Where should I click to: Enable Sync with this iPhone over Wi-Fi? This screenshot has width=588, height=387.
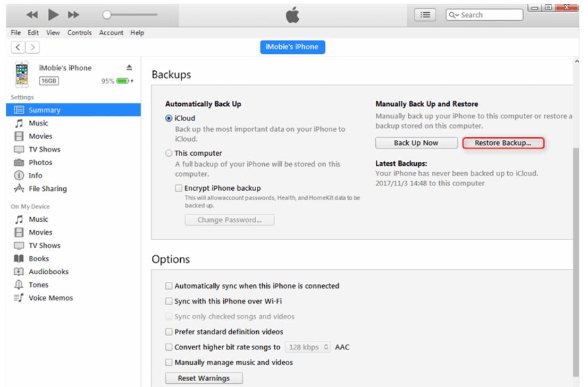click(169, 301)
